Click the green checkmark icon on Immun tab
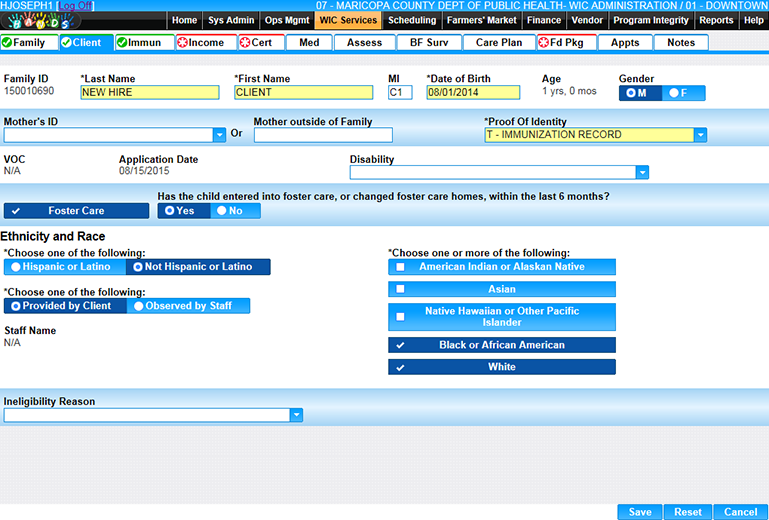769x520 pixels. [123, 43]
